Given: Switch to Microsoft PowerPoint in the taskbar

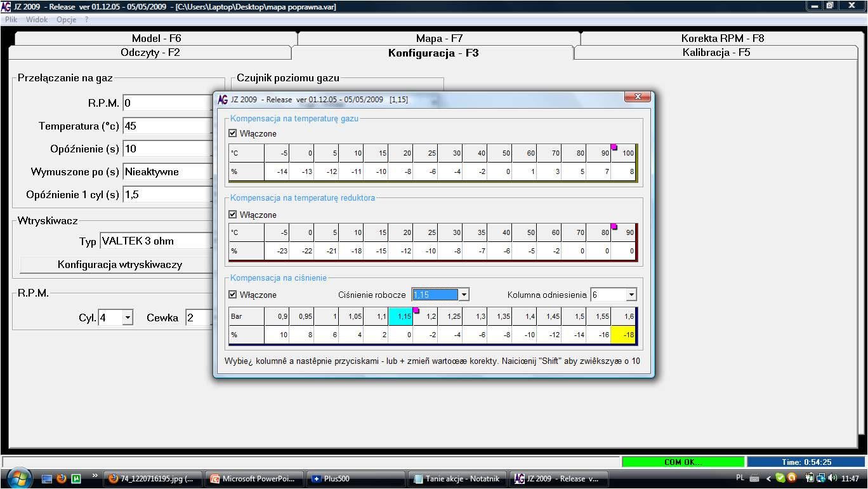Looking at the screenshot, I should tap(253, 479).
